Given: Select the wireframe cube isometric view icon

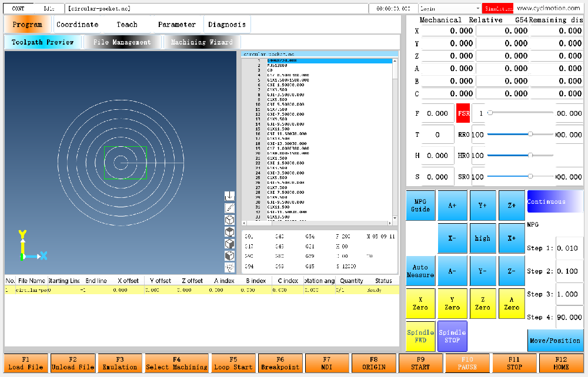Looking at the screenshot, I should (x=229, y=220).
